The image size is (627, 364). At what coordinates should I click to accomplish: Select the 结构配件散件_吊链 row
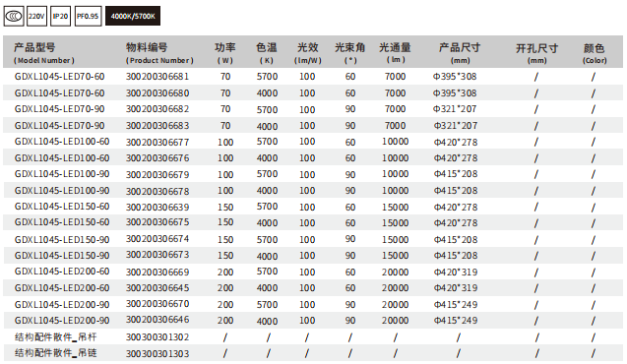pos(313,353)
